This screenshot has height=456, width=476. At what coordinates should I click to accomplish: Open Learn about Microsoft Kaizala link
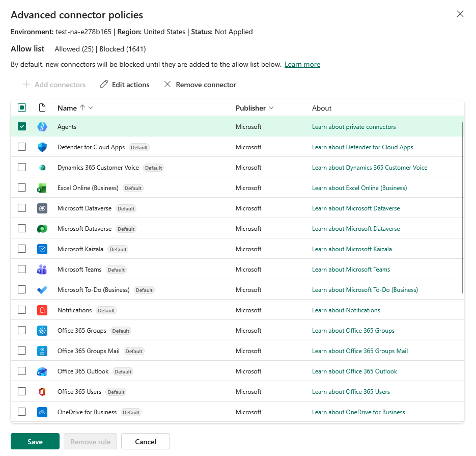352,249
